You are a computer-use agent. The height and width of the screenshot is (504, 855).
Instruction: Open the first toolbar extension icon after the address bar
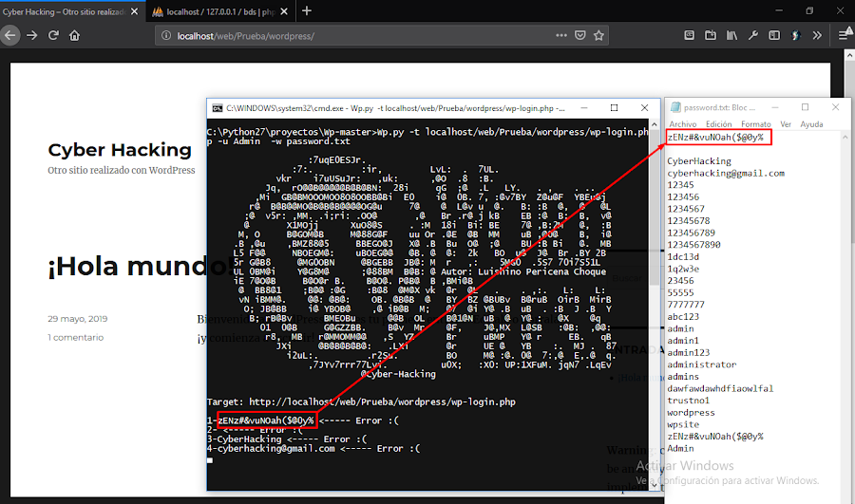point(690,35)
